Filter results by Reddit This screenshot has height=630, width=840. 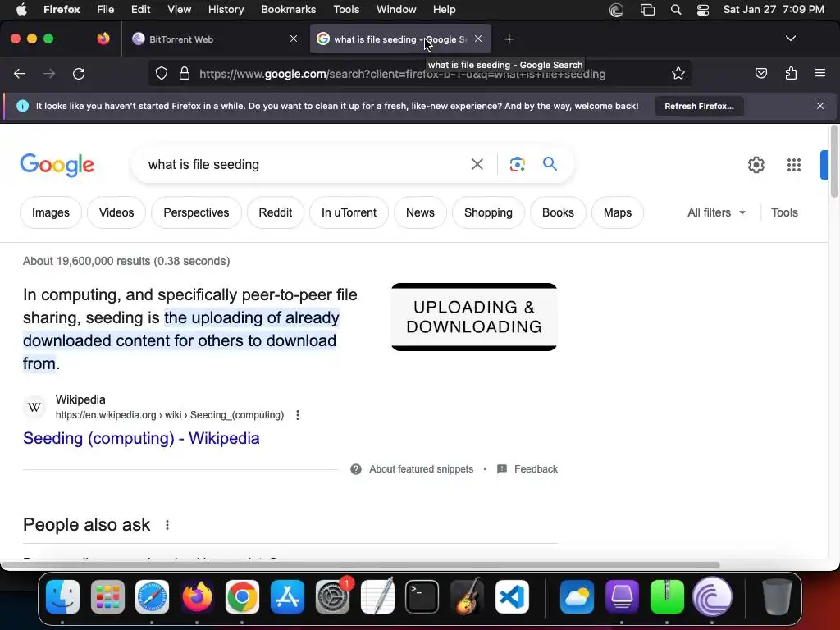[276, 212]
